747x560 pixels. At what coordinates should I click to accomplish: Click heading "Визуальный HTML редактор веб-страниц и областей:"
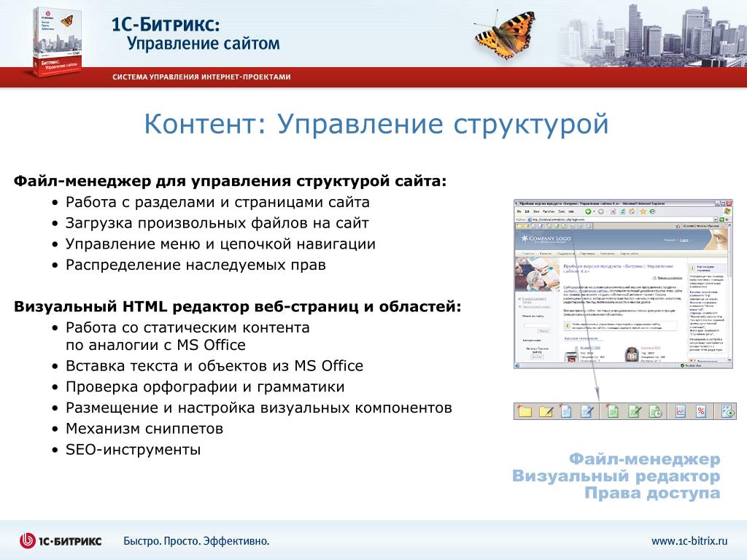[x=237, y=307]
